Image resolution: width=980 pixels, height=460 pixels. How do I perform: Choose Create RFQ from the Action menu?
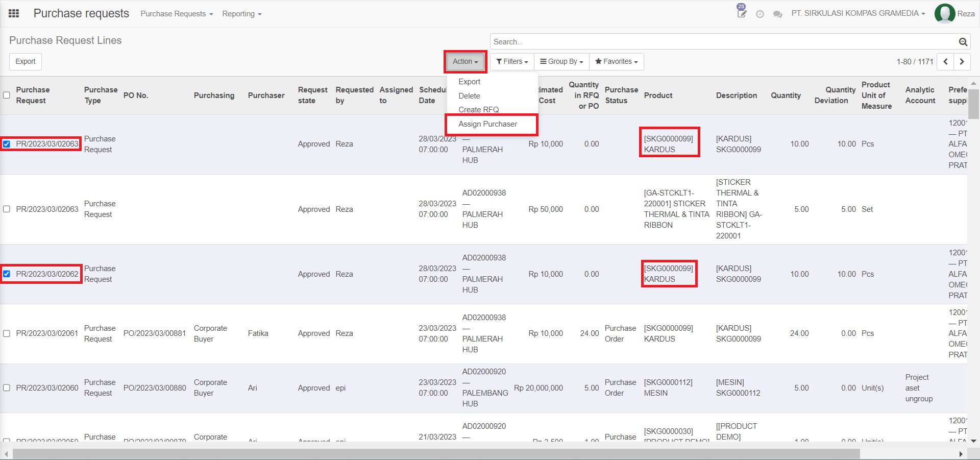[478, 109]
